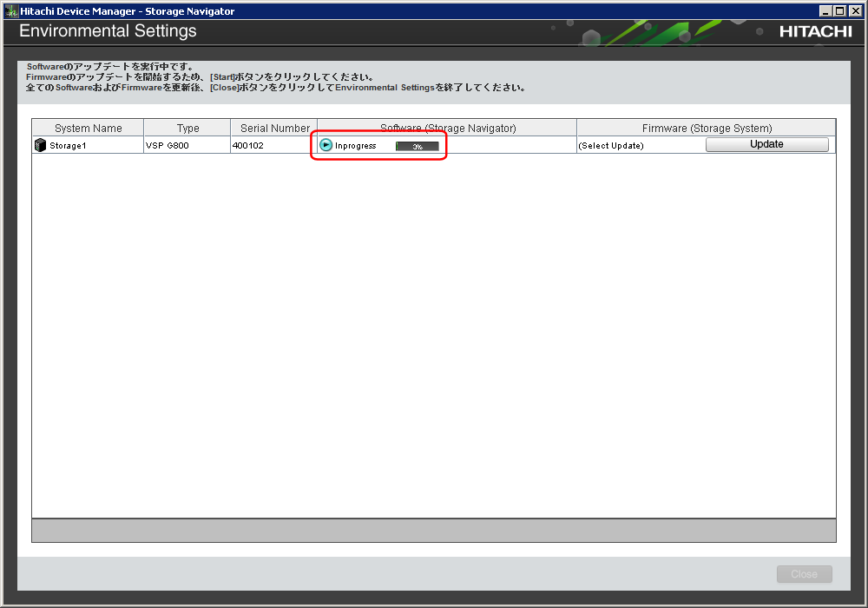Click the (Select Update) firmware text

pyautogui.click(x=611, y=146)
